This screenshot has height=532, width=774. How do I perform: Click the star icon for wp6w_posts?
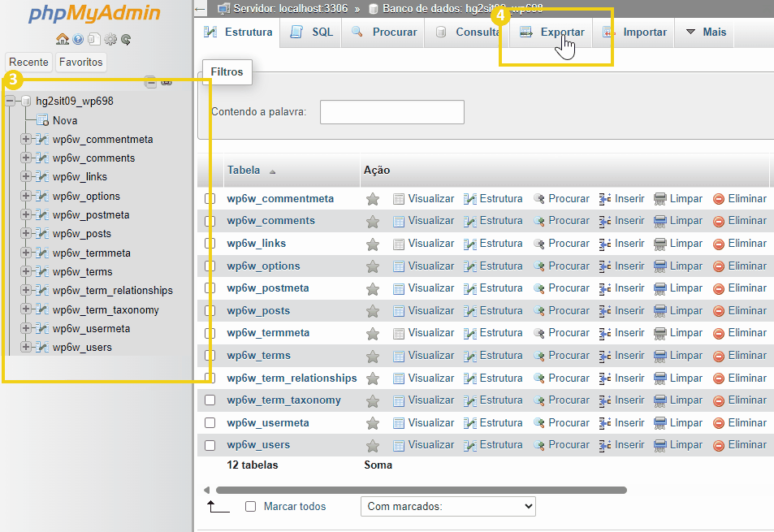tap(373, 311)
